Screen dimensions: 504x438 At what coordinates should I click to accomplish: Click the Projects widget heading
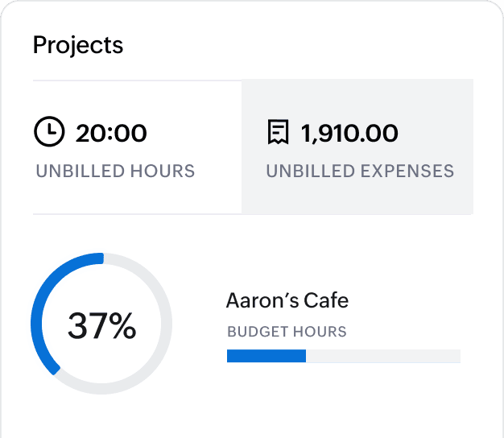[78, 45]
